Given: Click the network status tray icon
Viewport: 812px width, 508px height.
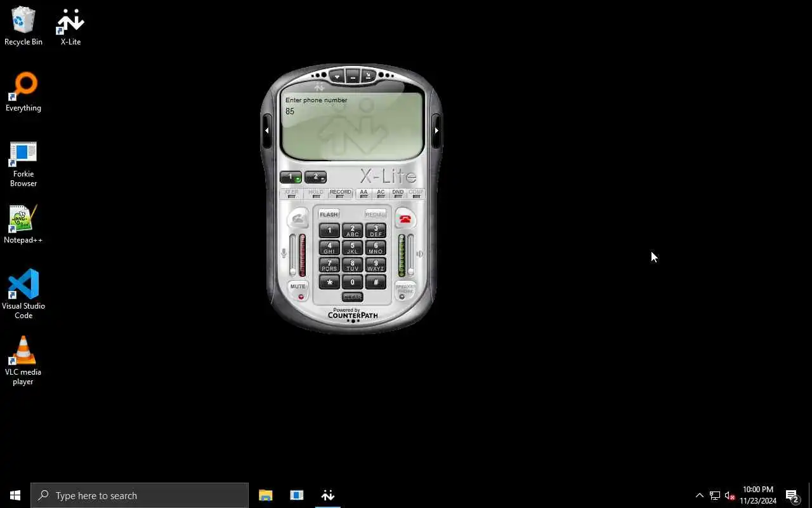Looking at the screenshot, I should [715, 495].
